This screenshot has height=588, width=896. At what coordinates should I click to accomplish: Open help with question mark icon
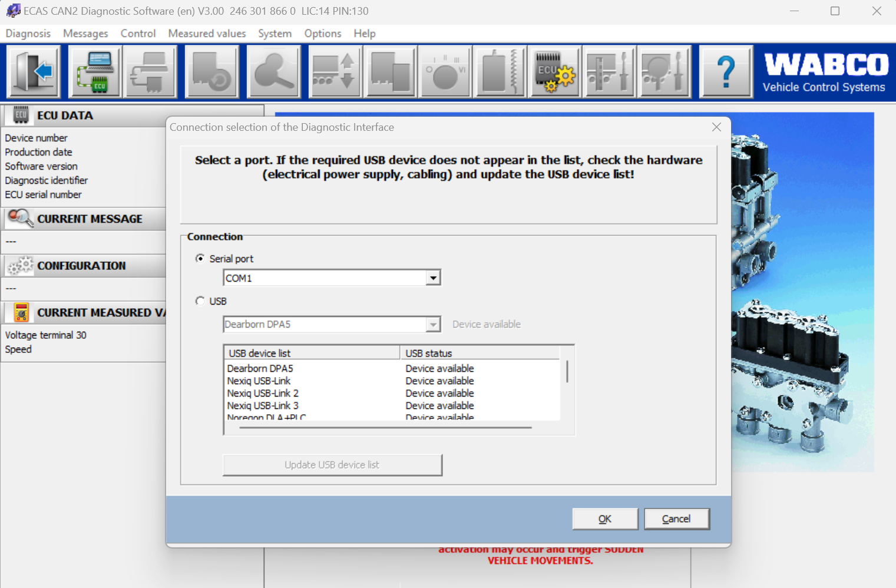726,72
